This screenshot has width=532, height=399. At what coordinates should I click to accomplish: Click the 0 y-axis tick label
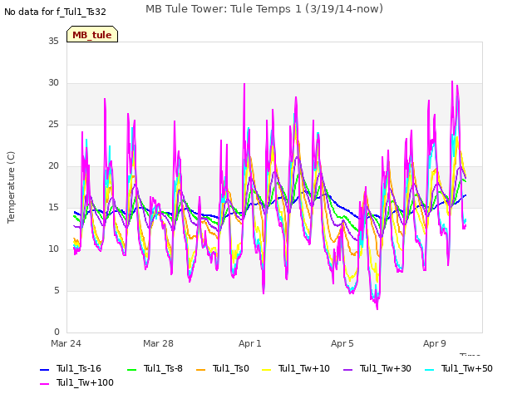click(x=57, y=332)
